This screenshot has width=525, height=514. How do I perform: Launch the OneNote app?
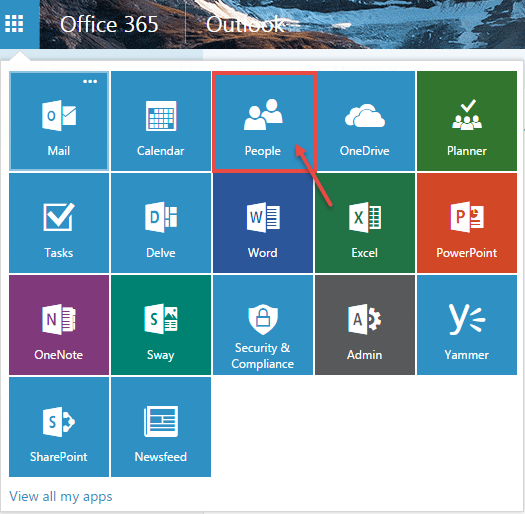click(59, 325)
